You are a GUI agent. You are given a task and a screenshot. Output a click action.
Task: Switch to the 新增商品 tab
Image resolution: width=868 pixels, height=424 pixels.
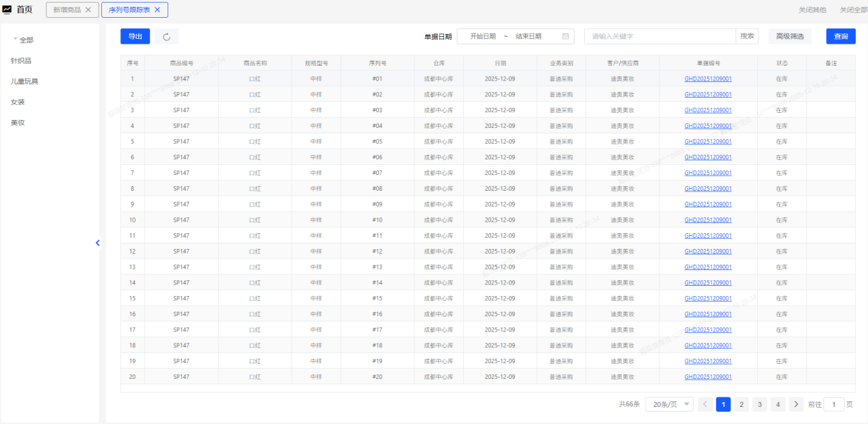(x=66, y=10)
